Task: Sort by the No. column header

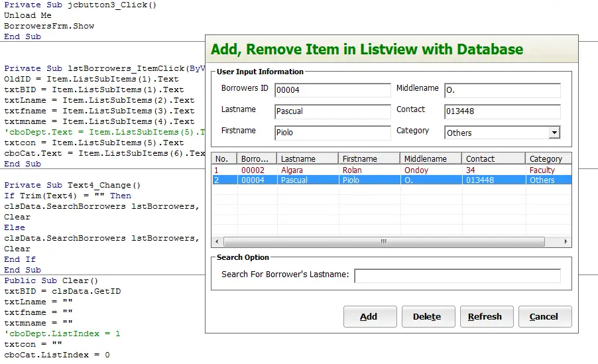Action: tap(224, 158)
